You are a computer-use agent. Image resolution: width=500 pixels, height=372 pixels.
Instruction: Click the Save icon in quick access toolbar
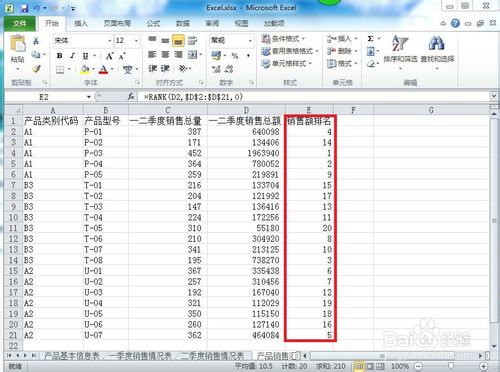pos(24,8)
